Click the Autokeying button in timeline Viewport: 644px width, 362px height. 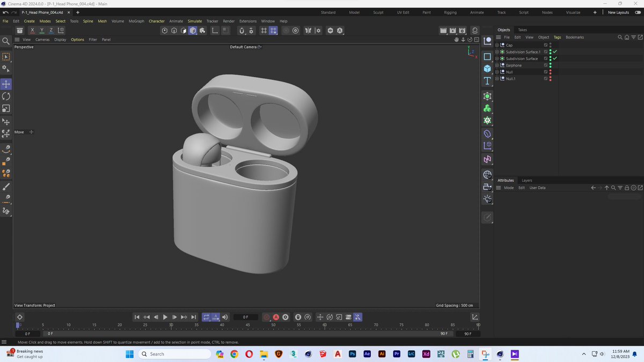tap(276, 317)
